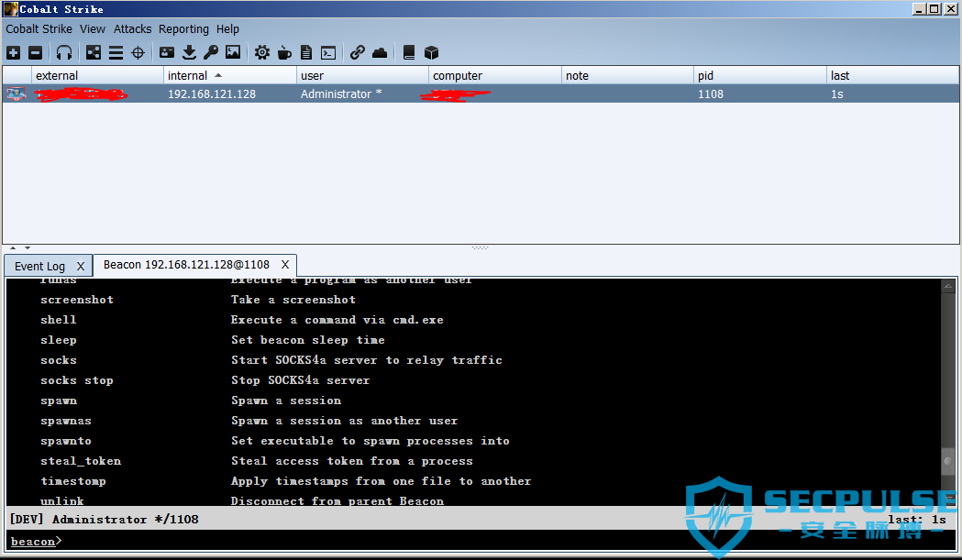Screen dimensions: 962x560
Task: Open help with the book icon
Action: [409, 53]
